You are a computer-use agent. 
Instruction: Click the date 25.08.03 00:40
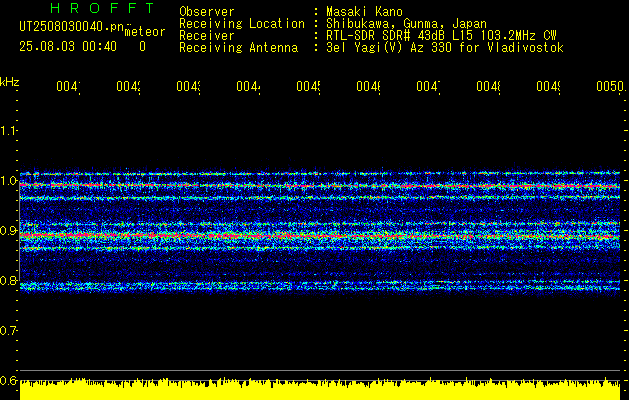(68, 47)
